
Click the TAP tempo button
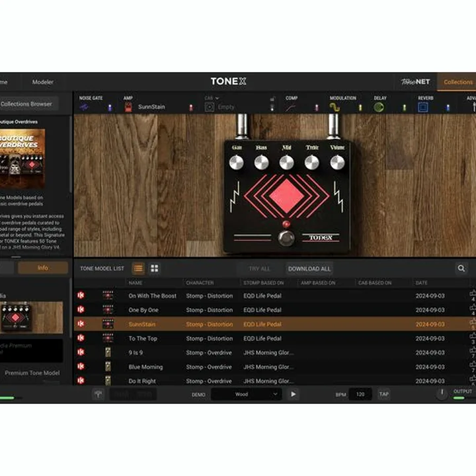click(x=383, y=394)
